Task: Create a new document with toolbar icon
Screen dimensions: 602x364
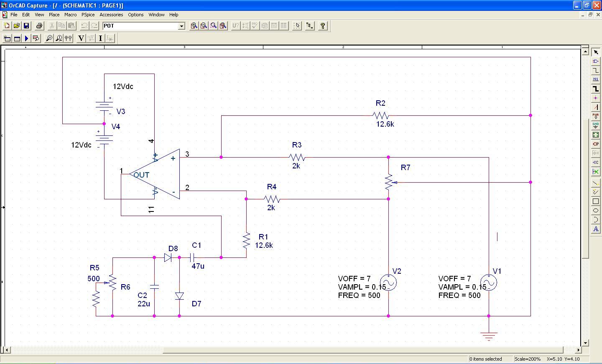Action: [x=7, y=26]
